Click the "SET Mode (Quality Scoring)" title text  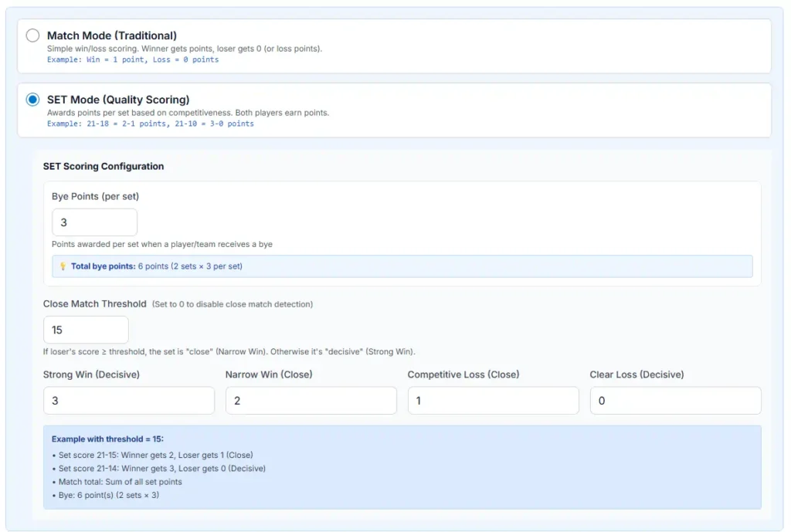pyautogui.click(x=118, y=100)
